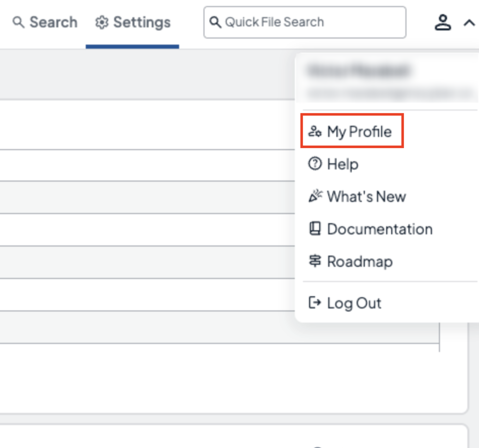Click the My Profile person-gear icon
The width and height of the screenshot is (479, 448).
coord(315,132)
